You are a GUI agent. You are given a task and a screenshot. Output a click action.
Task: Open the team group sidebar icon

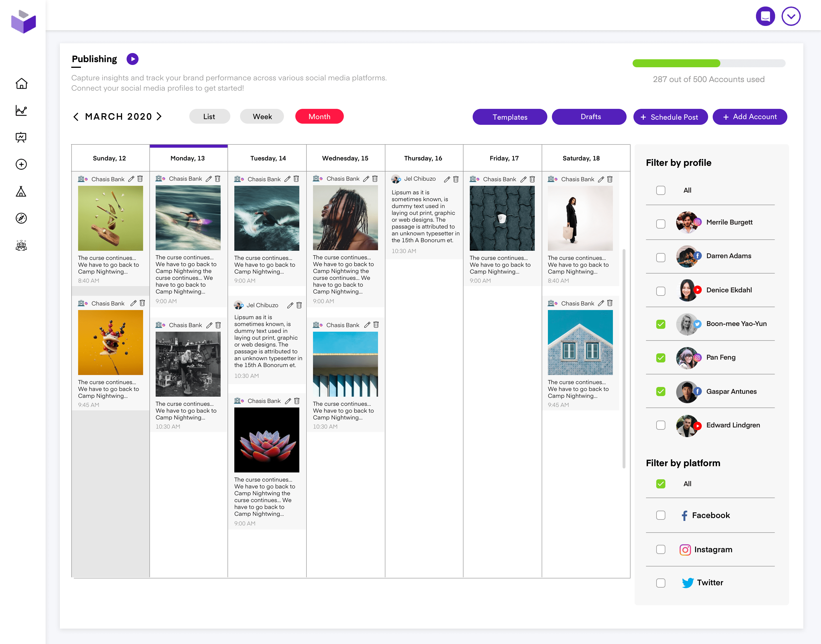[x=21, y=245]
